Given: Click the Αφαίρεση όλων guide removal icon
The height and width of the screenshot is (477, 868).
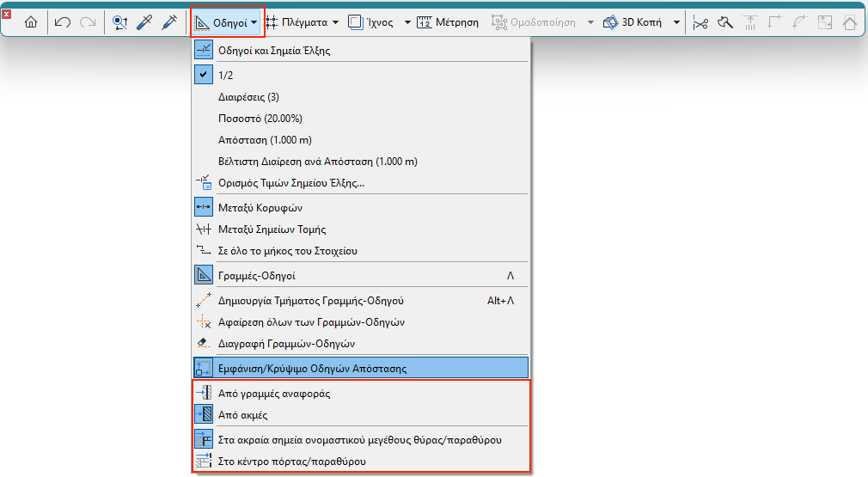Looking at the screenshot, I should [203, 322].
